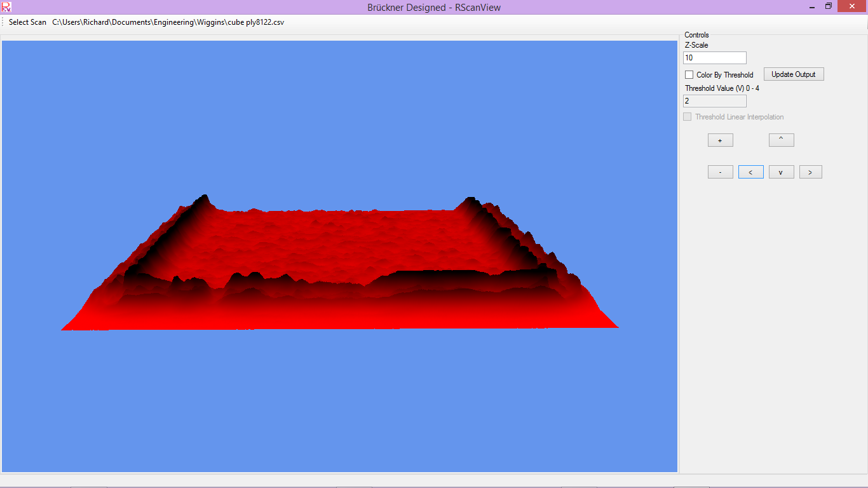
Task: Focus the Z-Scale input field
Action: click(x=714, y=58)
